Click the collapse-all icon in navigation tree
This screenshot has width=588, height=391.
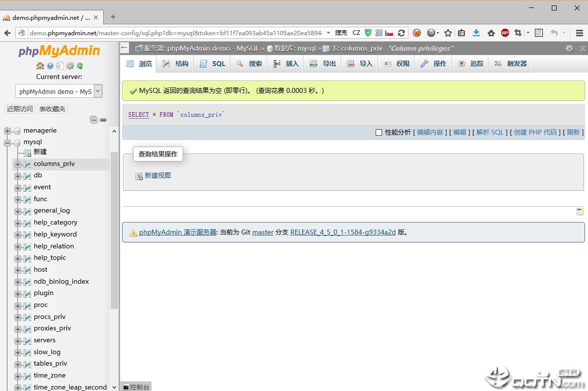pyautogui.click(x=93, y=120)
